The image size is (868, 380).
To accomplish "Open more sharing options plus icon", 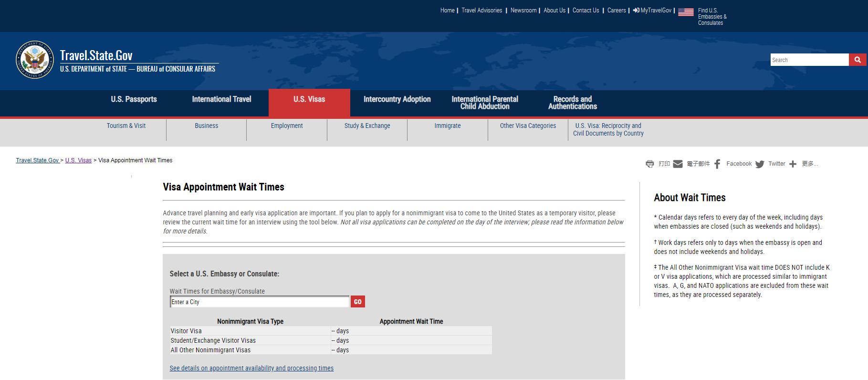I will tap(793, 164).
